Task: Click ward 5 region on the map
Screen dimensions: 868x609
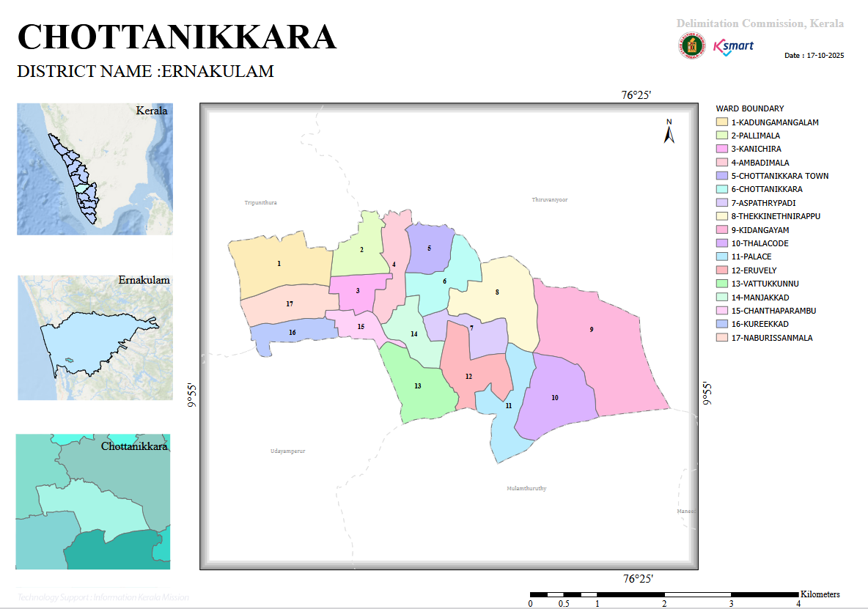Action: tap(429, 249)
